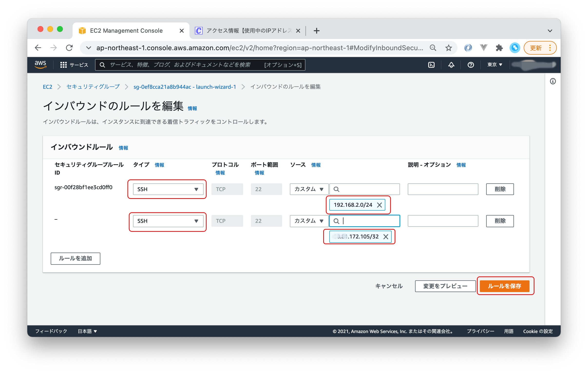Expand the second rule's source カスタム dropdown
Screen dimensions: 588x373
coord(309,221)
